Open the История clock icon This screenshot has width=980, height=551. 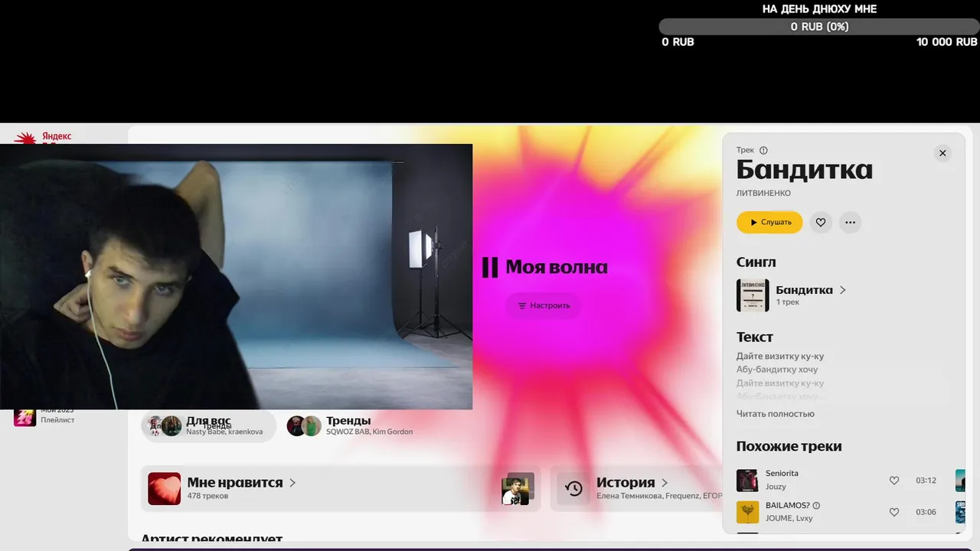[573, 488]
